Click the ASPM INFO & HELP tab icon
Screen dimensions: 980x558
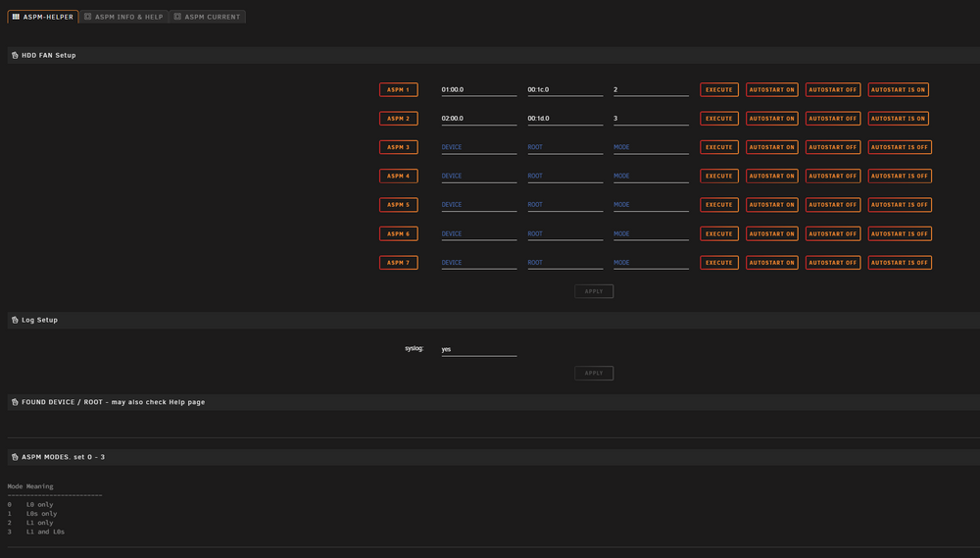pos(87,17)
